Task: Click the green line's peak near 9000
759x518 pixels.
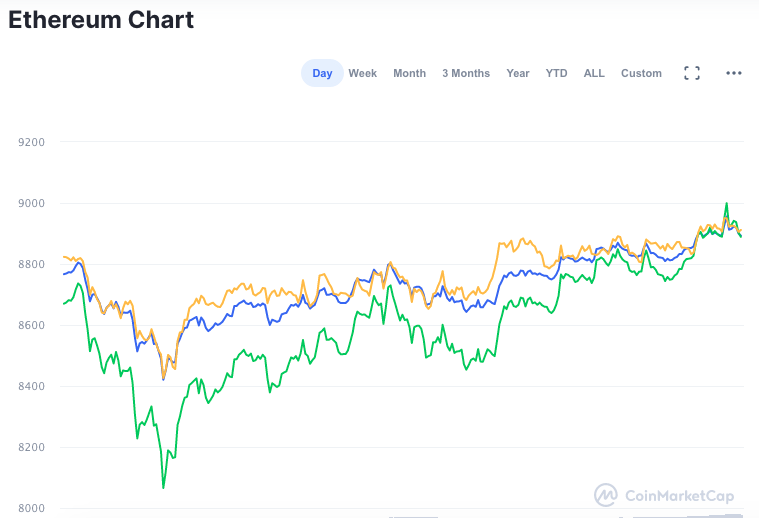Action: click(x=726, y=203)
